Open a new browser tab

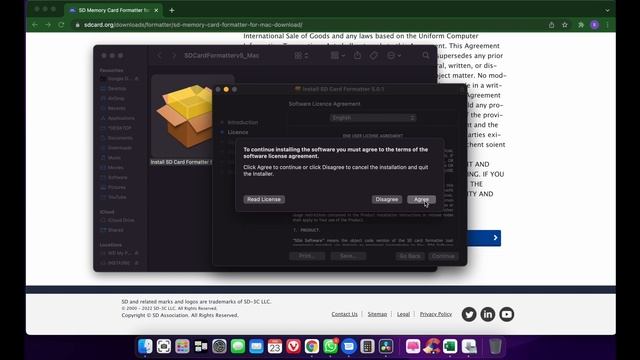click(171, 10)
